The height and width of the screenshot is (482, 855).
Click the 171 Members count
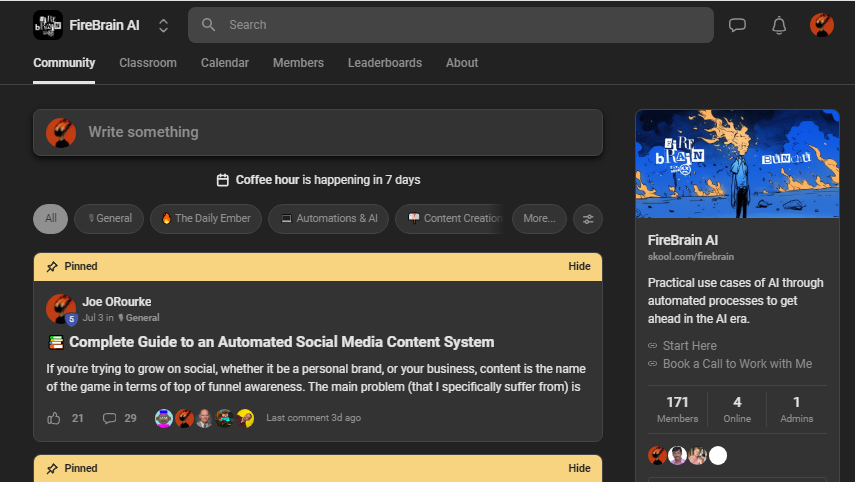click(x=677, y=409)
